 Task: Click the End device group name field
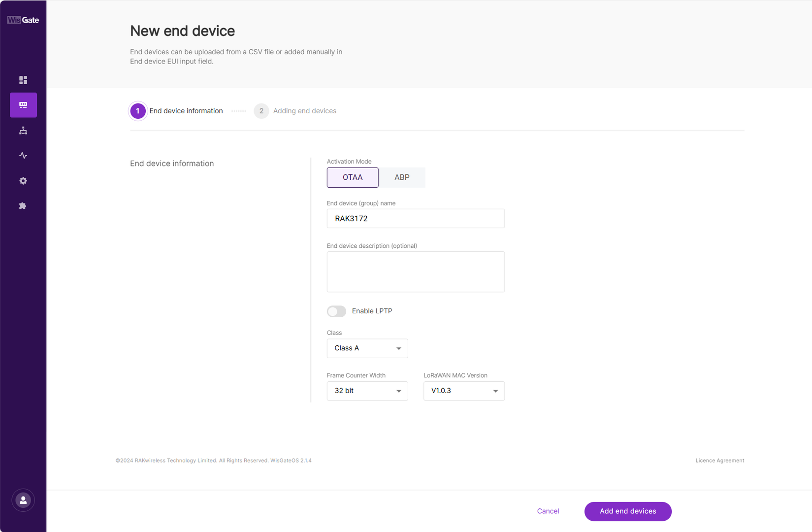416,219
